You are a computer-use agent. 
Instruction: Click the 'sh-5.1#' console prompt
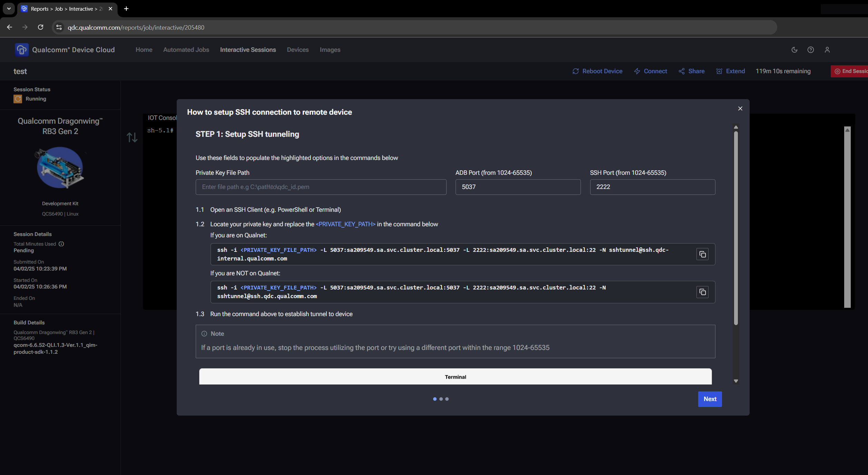pyautogui.click(x=160, y=130)
